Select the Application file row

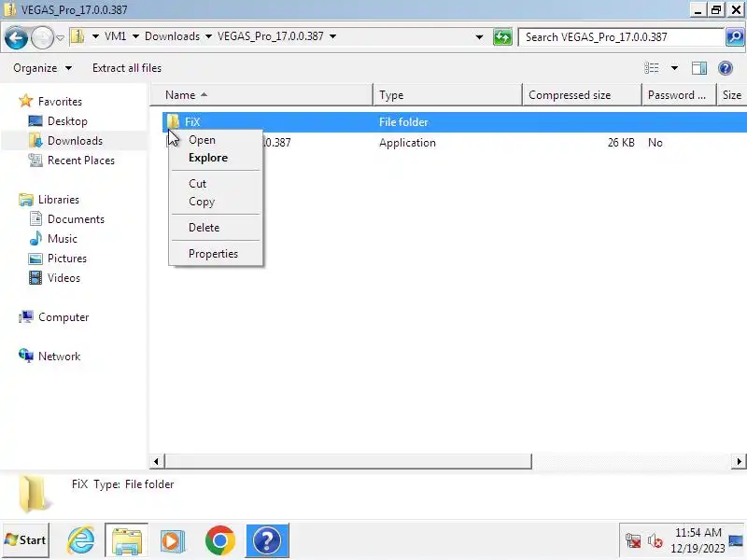pyautogui.click(x=455, y=143)
